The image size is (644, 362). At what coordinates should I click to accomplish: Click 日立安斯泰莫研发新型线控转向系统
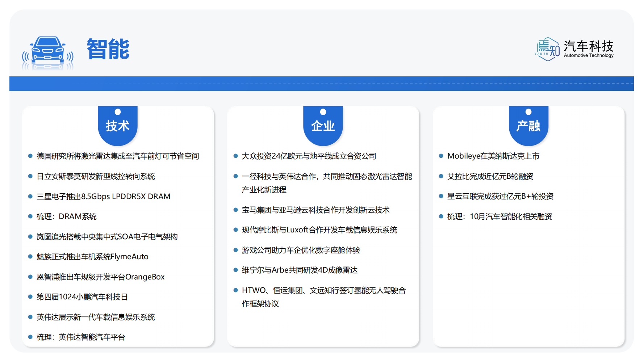[x=96, y=176]
